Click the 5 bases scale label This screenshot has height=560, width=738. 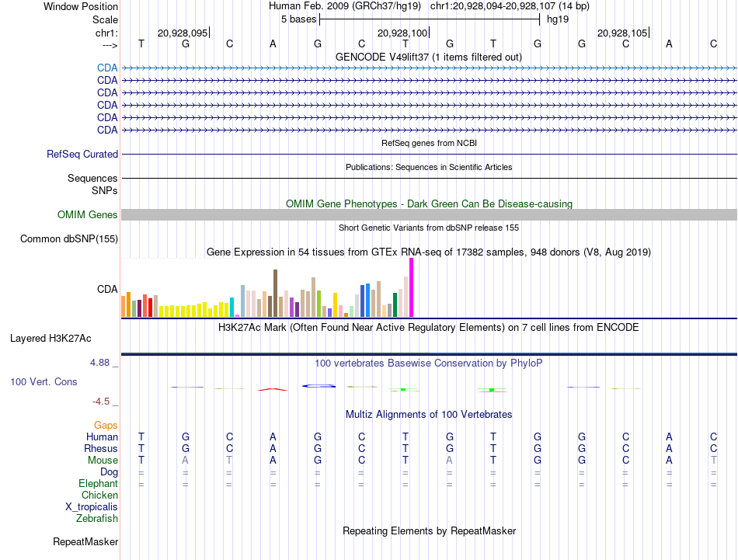click(x=298, y=19)
